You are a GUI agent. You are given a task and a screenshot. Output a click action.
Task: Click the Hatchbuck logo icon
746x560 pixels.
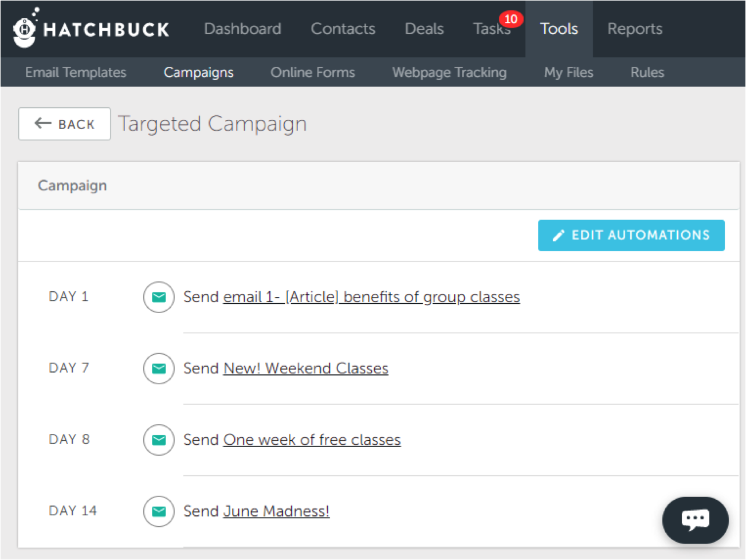(25, 29)
